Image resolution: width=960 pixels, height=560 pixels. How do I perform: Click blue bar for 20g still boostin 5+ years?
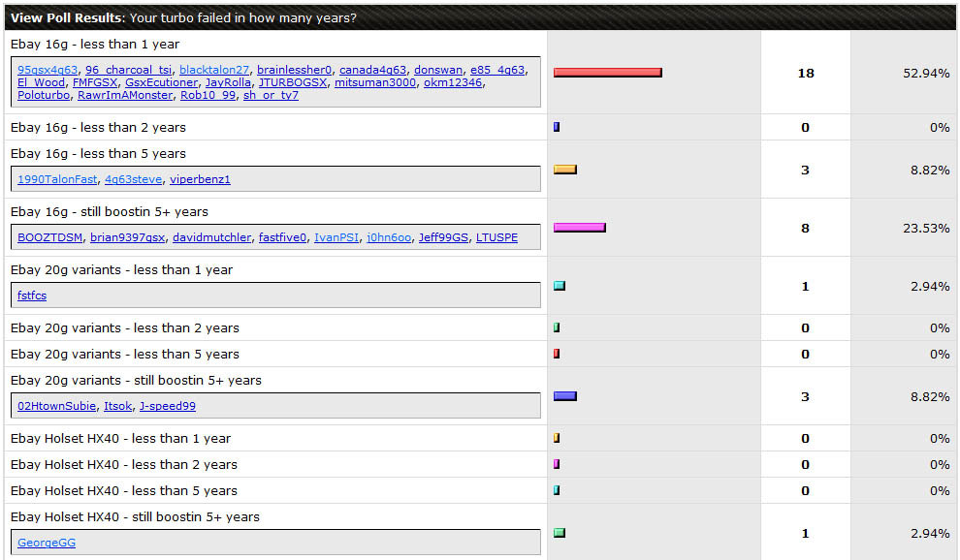point(565,396)
